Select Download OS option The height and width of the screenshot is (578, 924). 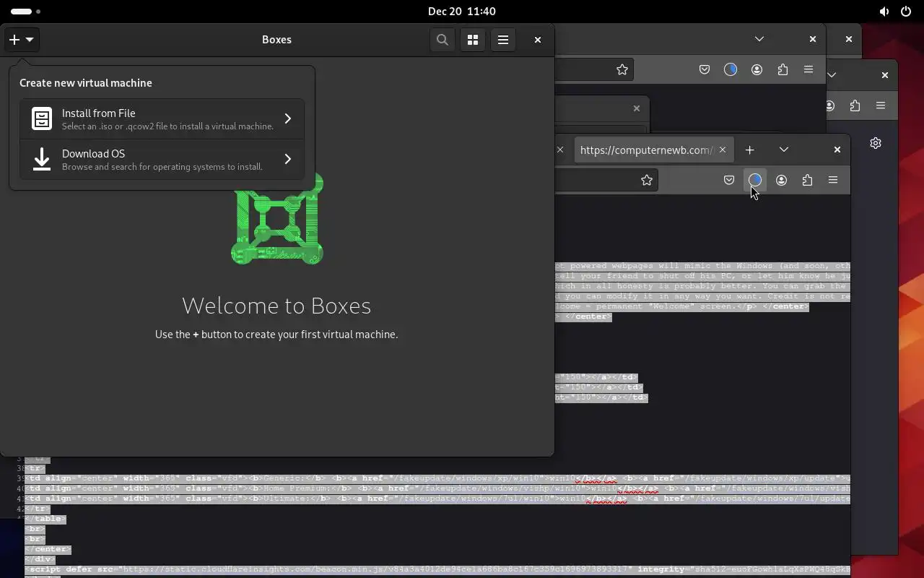pyautogui.click(x=162, y=159)
